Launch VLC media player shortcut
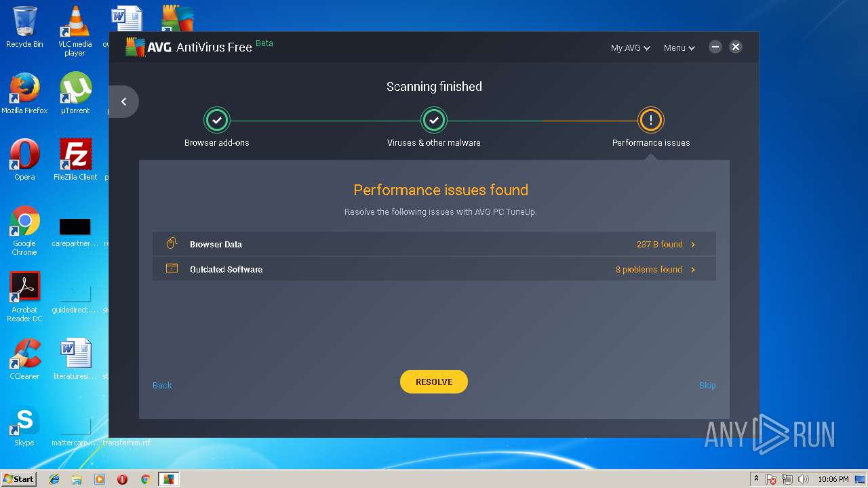 pos(75,30)
